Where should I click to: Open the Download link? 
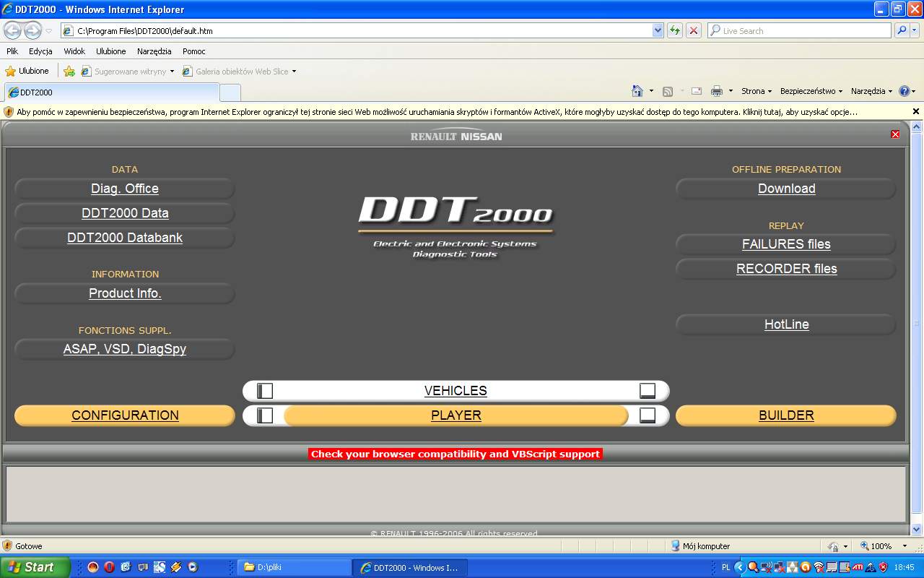[786, 189]
